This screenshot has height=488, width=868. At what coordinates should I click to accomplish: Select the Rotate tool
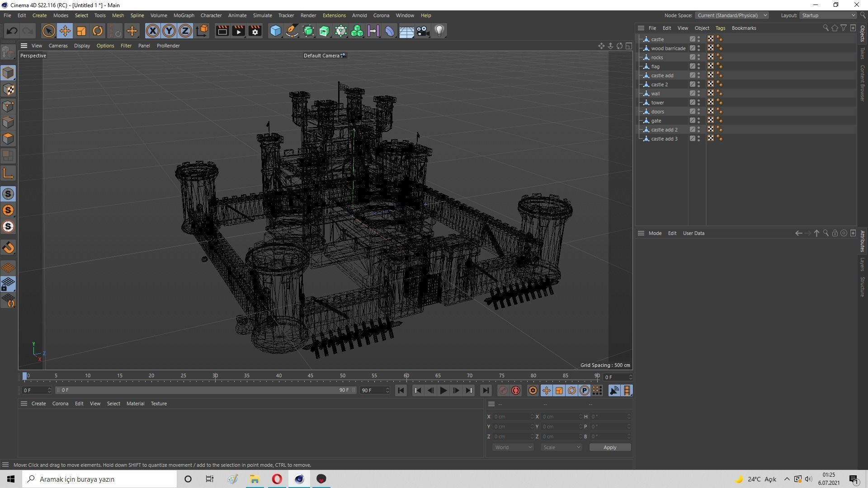(98, 31)
